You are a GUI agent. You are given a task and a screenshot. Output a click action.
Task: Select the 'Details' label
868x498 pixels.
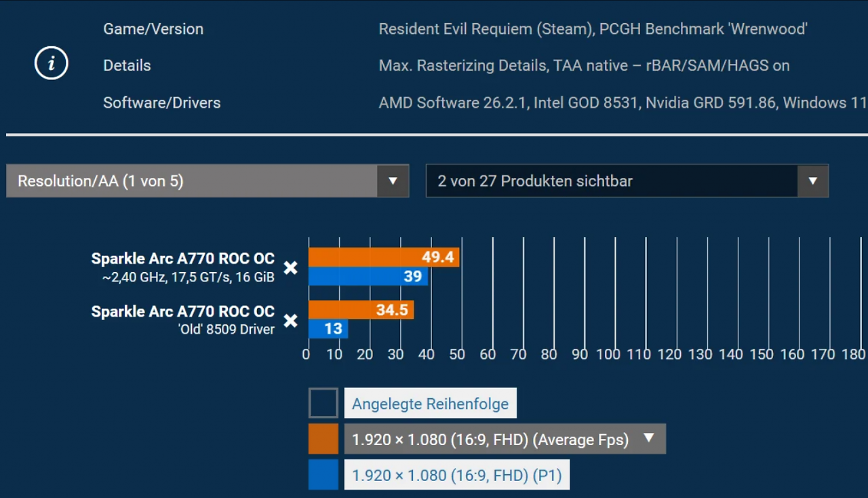(x=127, y=66)
